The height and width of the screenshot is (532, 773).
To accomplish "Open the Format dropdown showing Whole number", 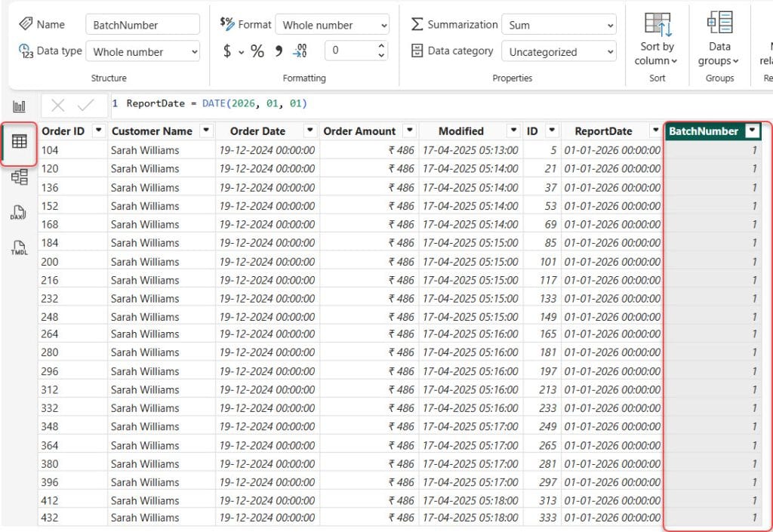I will (x=332, y=24).
